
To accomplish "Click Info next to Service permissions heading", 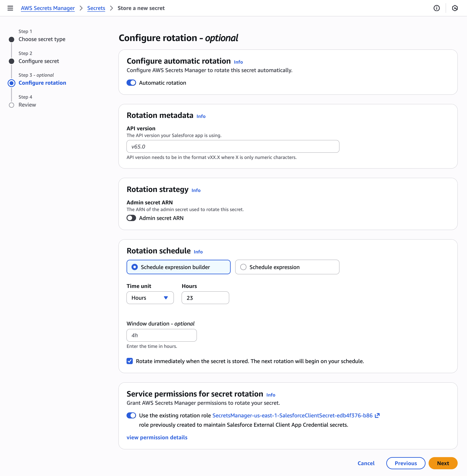I will coord(271,395).
